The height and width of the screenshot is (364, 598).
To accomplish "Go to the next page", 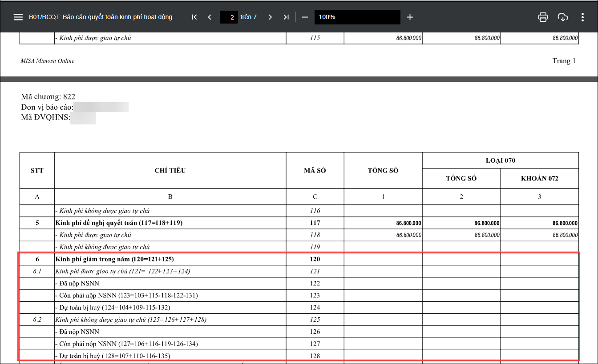I will pyautogui.click(x=270, y=17).
